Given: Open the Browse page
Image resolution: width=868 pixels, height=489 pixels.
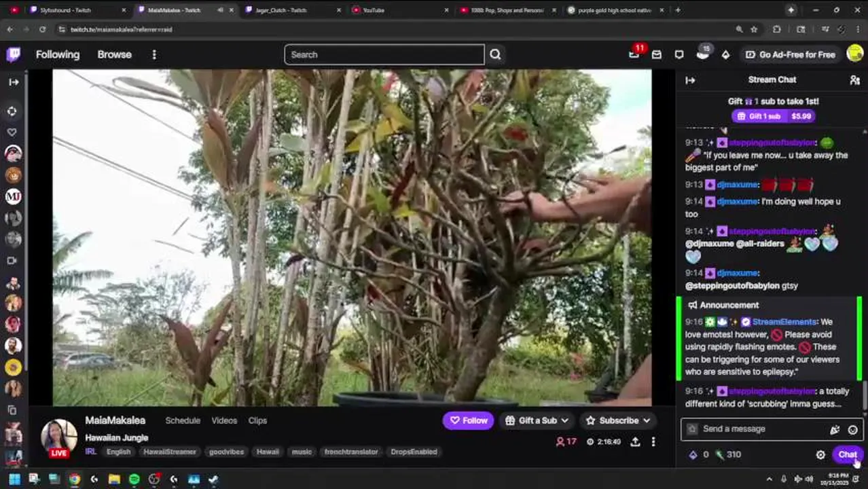Looking at the screenshot, I should [x=114, y=54].
